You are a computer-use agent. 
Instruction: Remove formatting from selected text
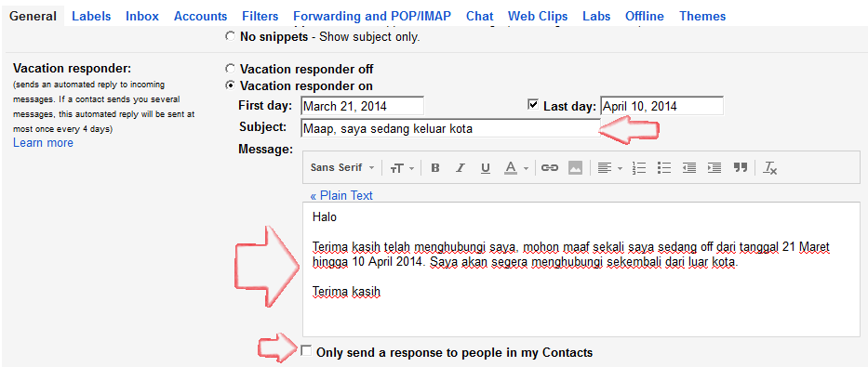770,168
